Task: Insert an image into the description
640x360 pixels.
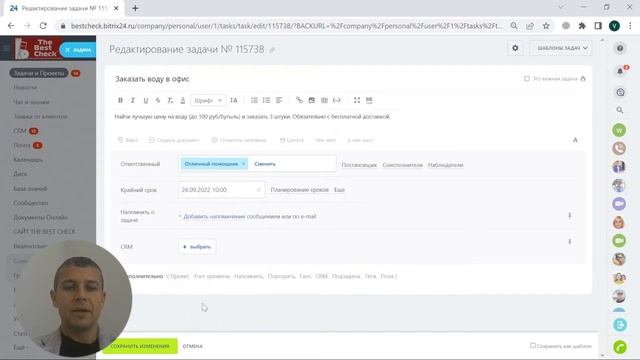Action: tap(312, 100)
